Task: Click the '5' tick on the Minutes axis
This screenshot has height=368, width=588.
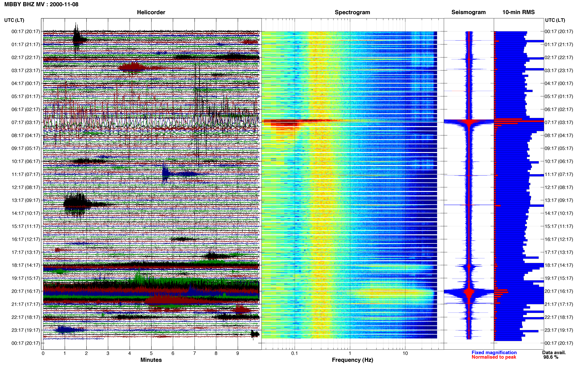Action: click(151, 353)
